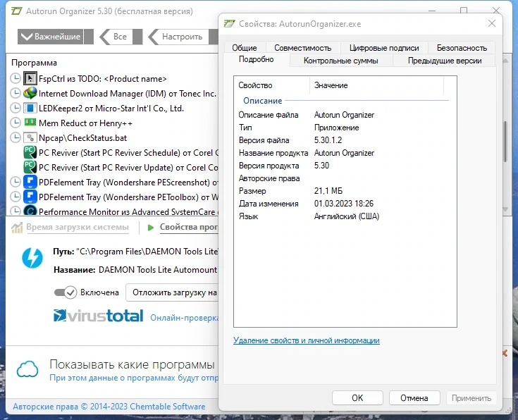Click the scrollbar up arrow in main window
The width and height of the screenshot is (518, 420).
pyautogui.click(x=505, y=61)
